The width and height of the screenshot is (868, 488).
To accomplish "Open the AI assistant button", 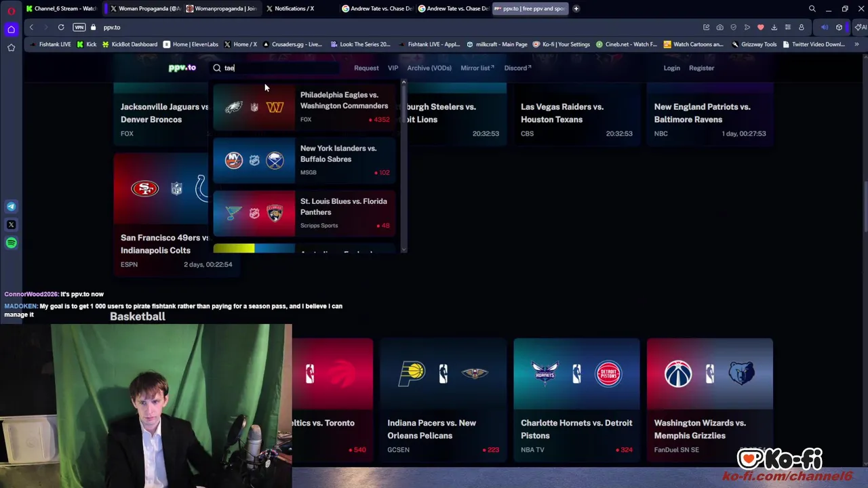I will pyautogui.click(x=859, y=27).
